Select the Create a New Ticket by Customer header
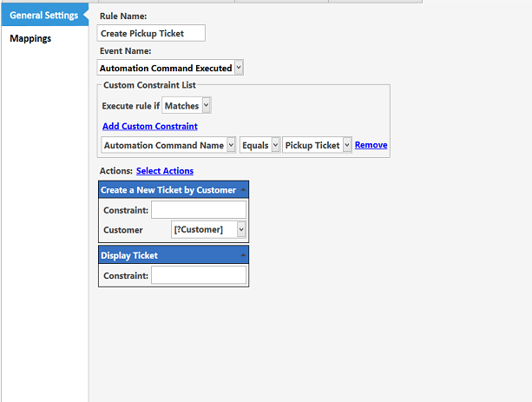Screen dimensions: 532x402 click(167, 190)
